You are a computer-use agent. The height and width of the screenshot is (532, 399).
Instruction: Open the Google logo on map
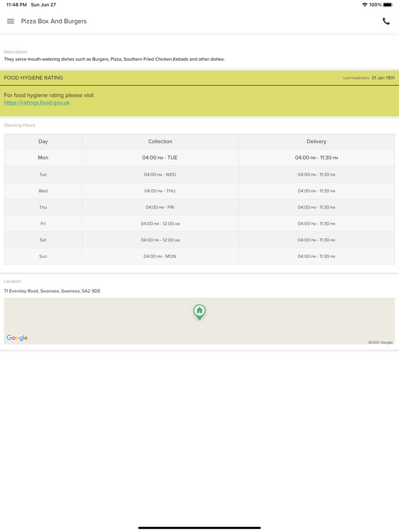[17, 338]
